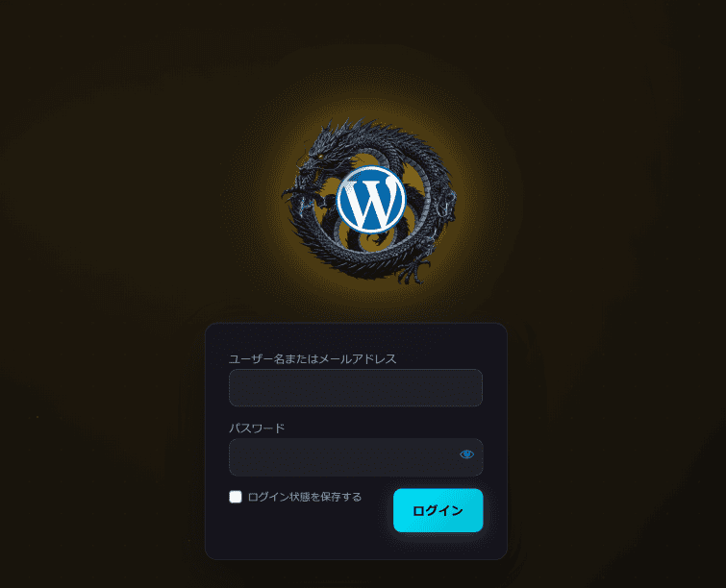
Task: Tick the ログイン状態を保存する checkbox
Action: 236,497
